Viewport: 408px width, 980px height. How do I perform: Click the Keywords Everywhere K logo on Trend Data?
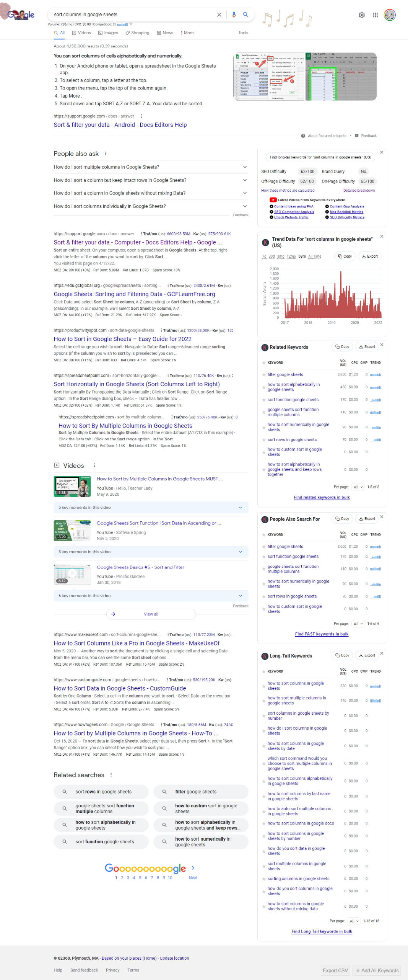pyautogui.click(x=265, y=242)
